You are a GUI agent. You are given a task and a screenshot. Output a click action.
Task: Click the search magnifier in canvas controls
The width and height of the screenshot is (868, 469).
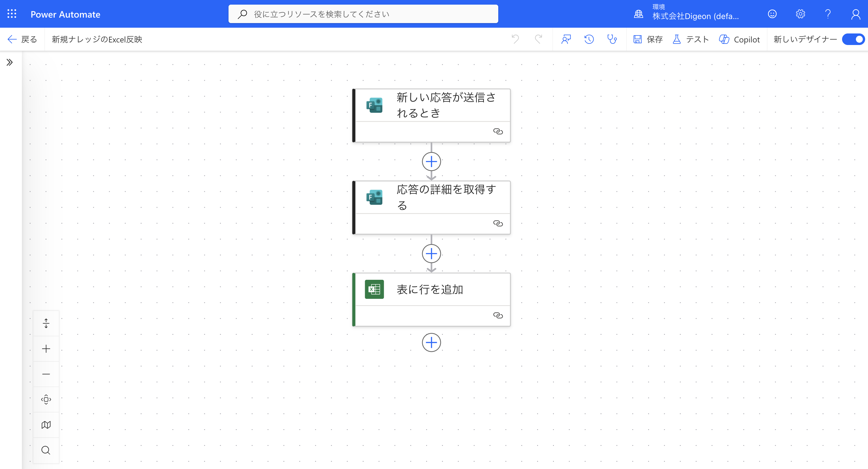click(x=46, y=450)
